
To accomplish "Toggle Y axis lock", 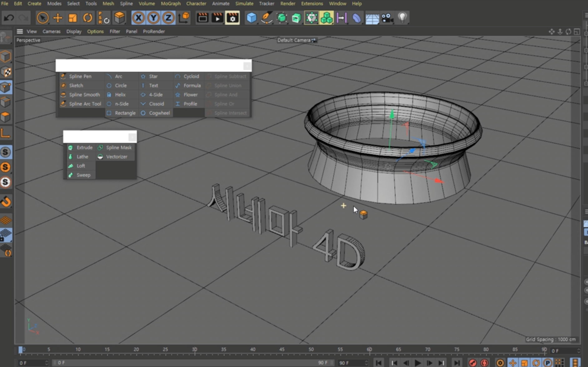I will [153, 18].
